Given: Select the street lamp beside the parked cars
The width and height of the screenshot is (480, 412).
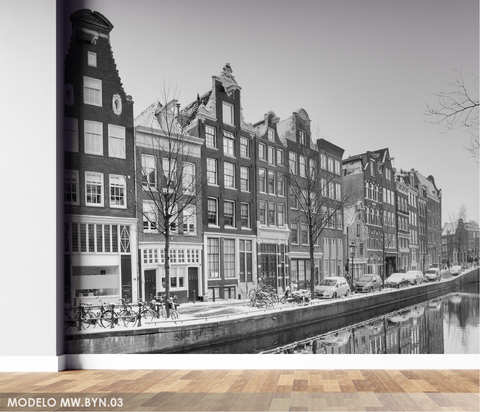Looking at the screenshot, I should tap(352, 267).
